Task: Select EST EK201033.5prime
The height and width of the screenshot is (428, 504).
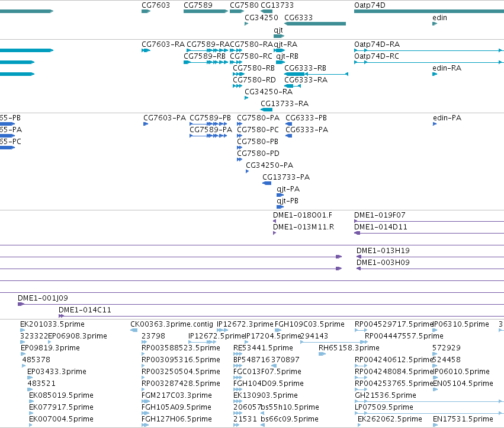Action: pos(52,324)
